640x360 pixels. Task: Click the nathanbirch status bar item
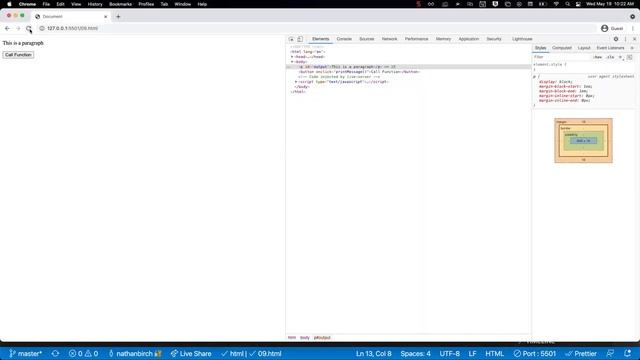pyautogui.click(x=135, y=354)
